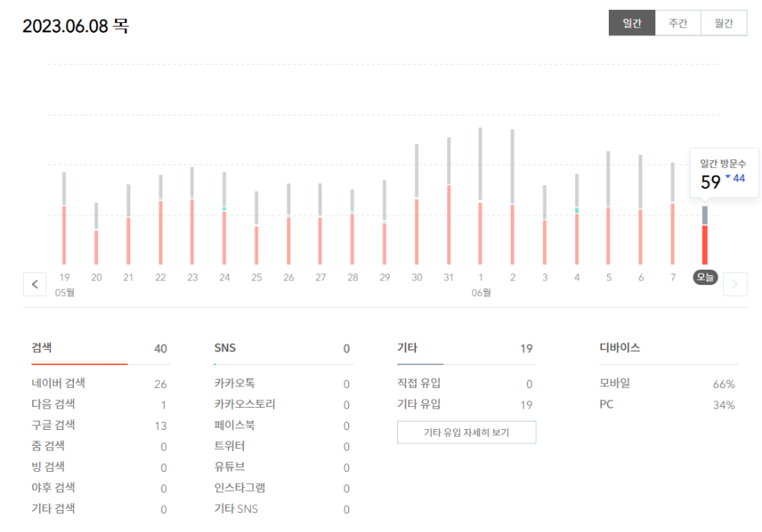Click the 트위터 row
The image size is (762, 532).
click(283, 446)
